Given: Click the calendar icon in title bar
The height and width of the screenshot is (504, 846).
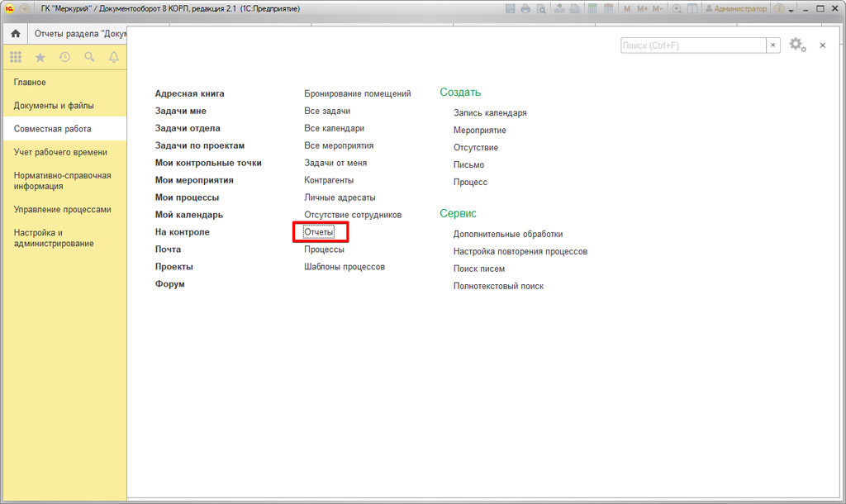Looking at the screenshot, I should click(x=608, y=8).
